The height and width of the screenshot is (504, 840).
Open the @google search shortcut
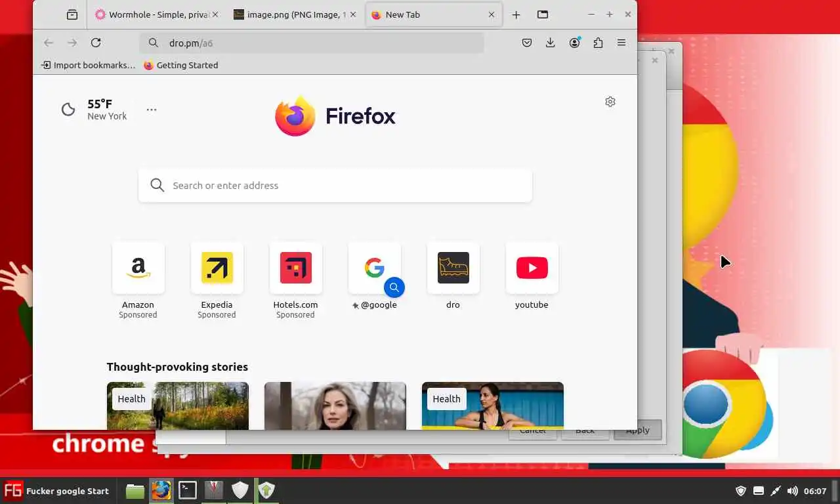click(x=374, y=276)
